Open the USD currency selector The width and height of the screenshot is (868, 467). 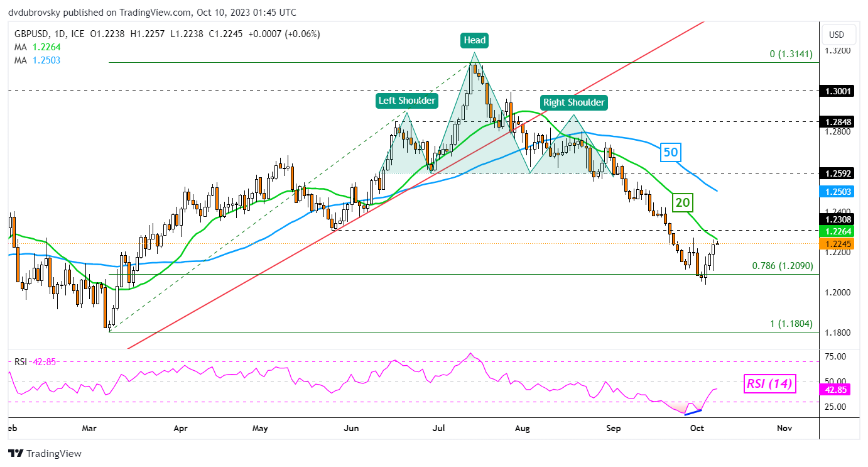coord(837,35)
